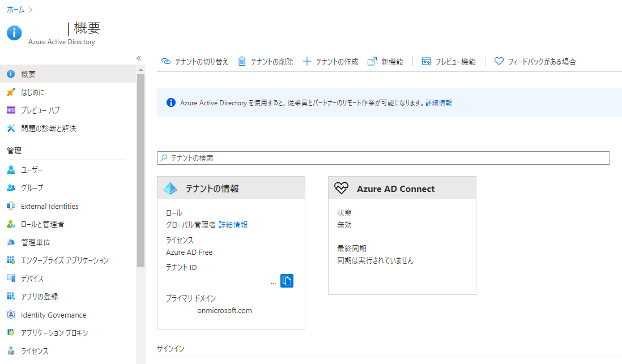622x364 pixels.
Task: Click the 問題の診断と解決 wrench icon
Action: pos(11,128)
